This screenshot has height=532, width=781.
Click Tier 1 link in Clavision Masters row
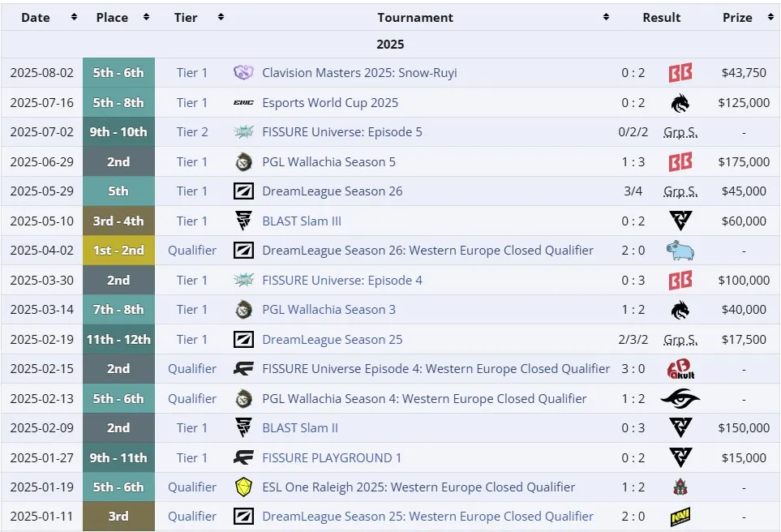(x=191, y=73)
